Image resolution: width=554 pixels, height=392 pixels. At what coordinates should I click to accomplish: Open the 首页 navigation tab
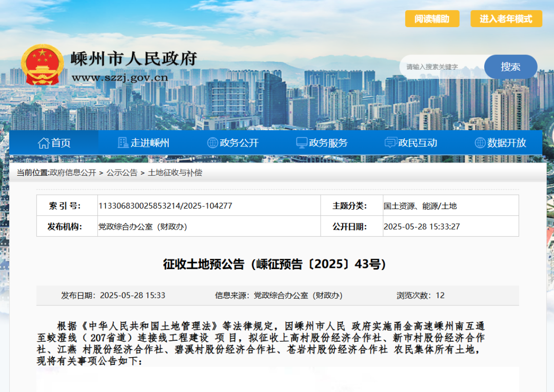click(61, 143)
